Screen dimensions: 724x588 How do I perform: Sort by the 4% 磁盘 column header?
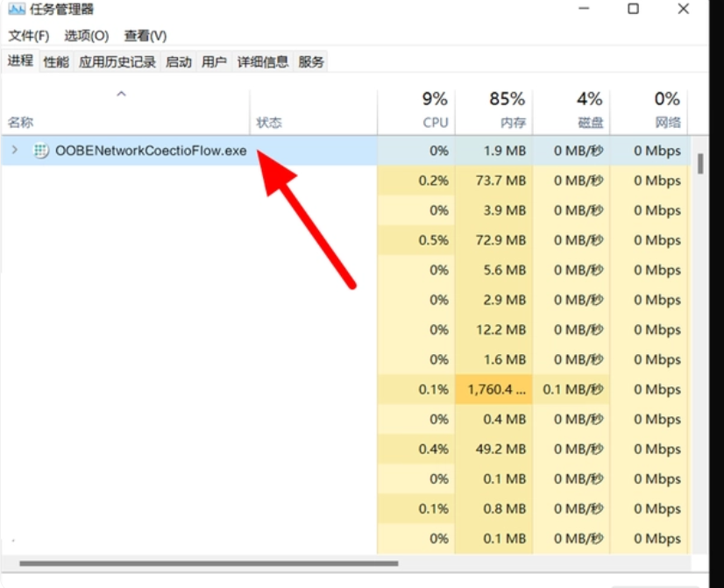tap(571, 112)
